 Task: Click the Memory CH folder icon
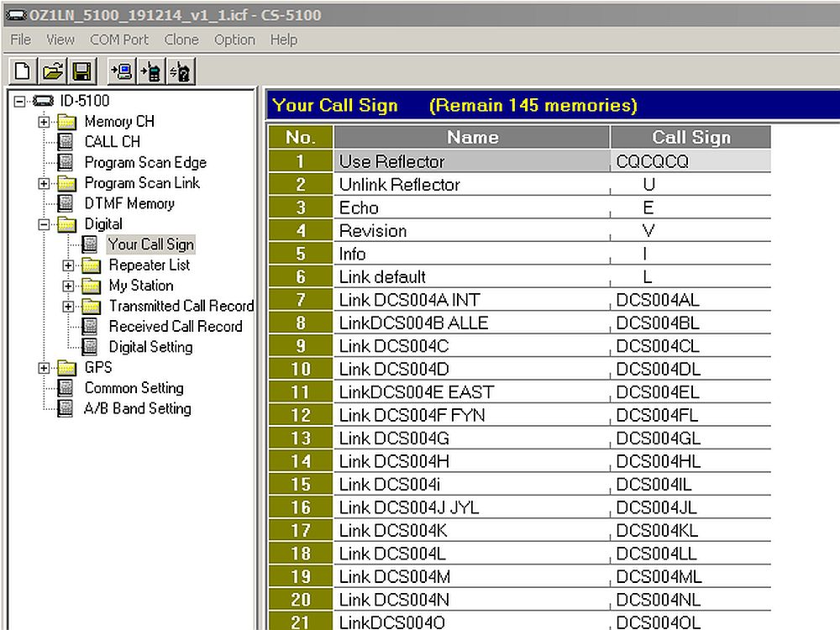click(67, 122)
